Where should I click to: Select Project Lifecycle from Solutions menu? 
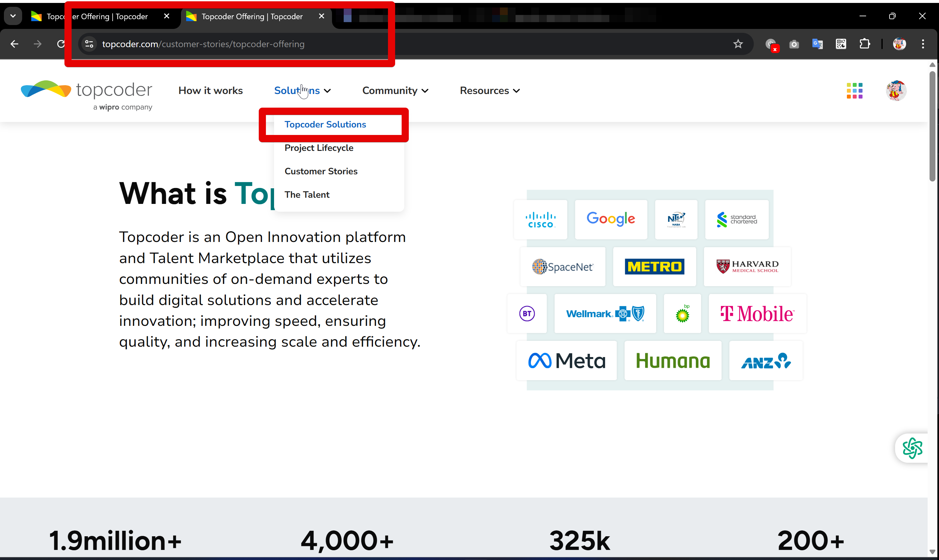[319, 148]
